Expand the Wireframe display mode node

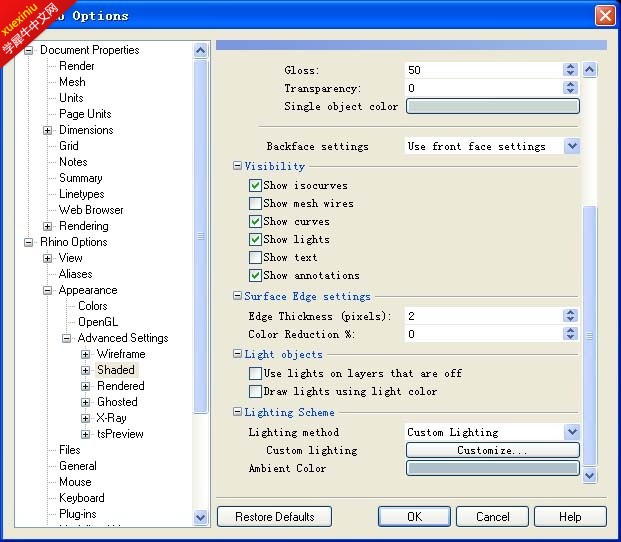pos(86,354)
